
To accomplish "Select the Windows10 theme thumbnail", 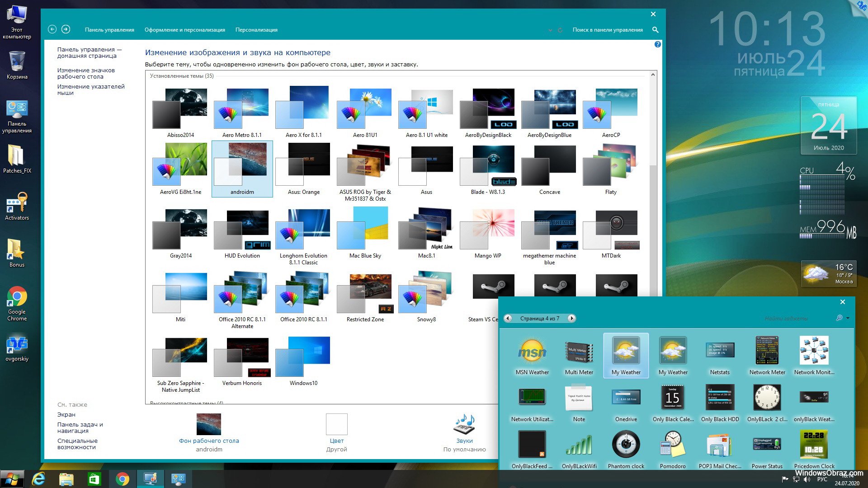I will coord(303,357).
